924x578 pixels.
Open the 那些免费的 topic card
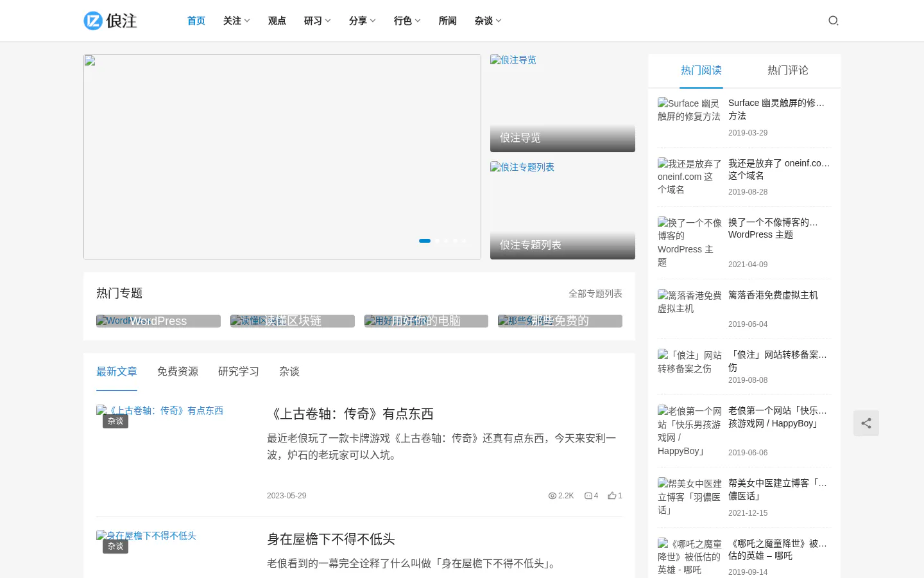(560, 321)
